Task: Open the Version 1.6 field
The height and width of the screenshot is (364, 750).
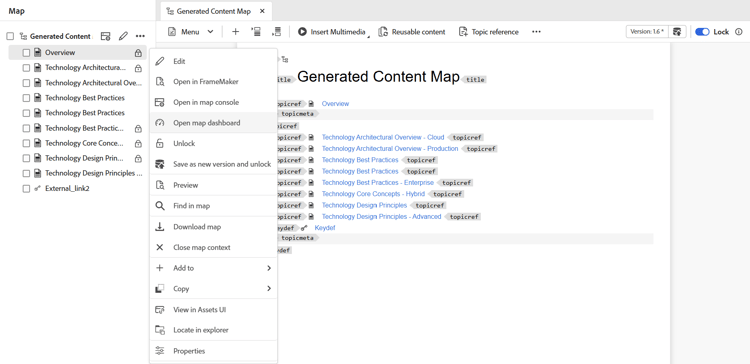Action: (x=647, y=32)
